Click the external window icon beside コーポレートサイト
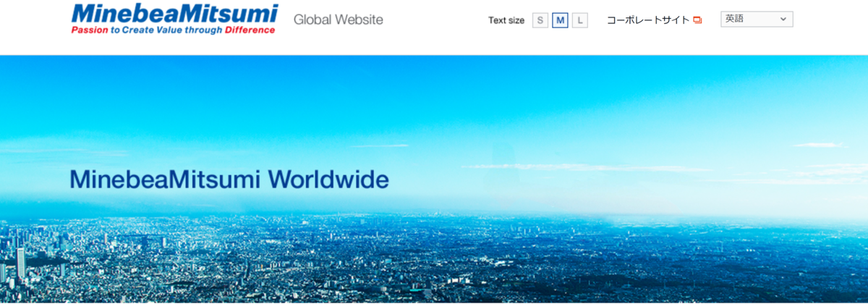This screenshot has height=304, width=868. [697, 20]
